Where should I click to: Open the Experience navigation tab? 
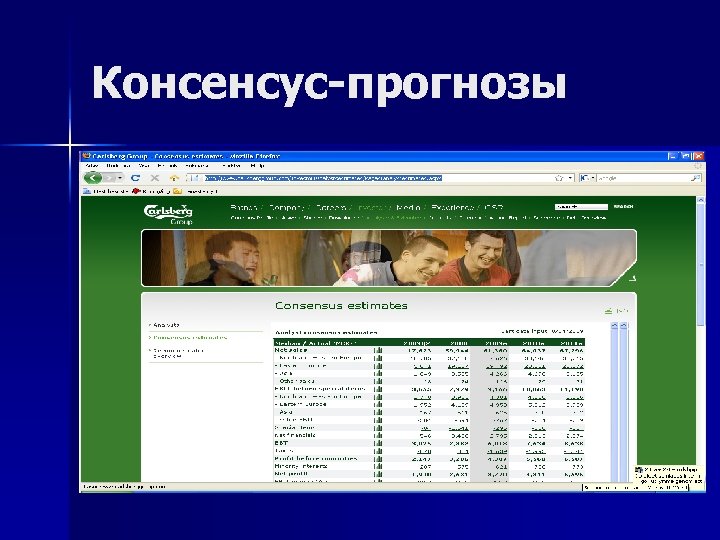[x=452, y=208]
